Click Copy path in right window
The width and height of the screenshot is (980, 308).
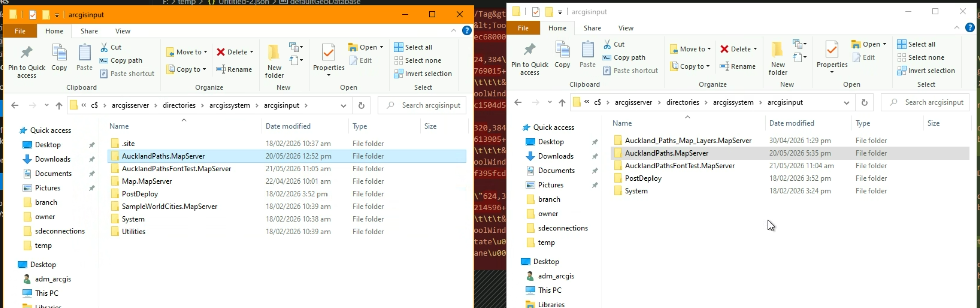click(x=624, y=57)
